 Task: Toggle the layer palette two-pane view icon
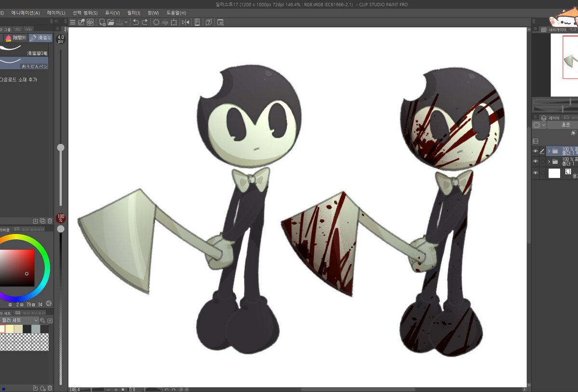[536, 141]
